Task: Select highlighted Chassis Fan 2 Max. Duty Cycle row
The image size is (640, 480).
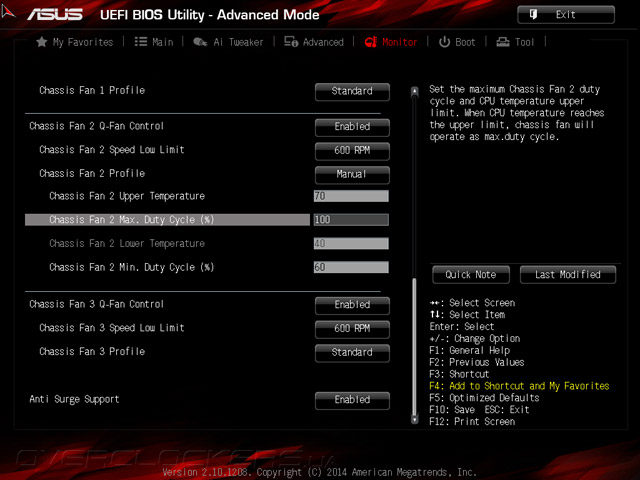Action: click(167, 220)
